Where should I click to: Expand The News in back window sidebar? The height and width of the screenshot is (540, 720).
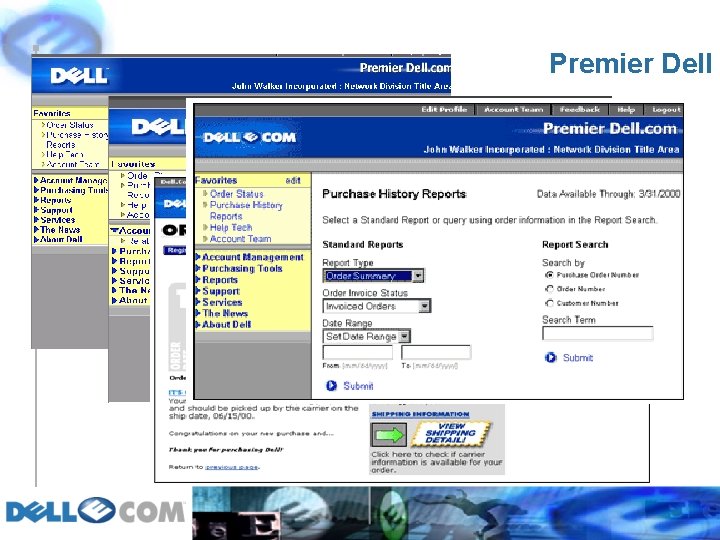[x=56, y=230]
